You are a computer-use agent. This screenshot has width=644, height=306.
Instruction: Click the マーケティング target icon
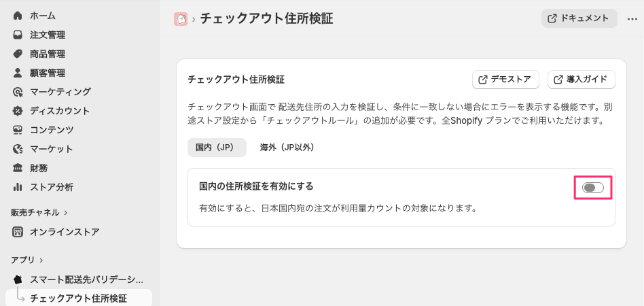tap(18, 92)
